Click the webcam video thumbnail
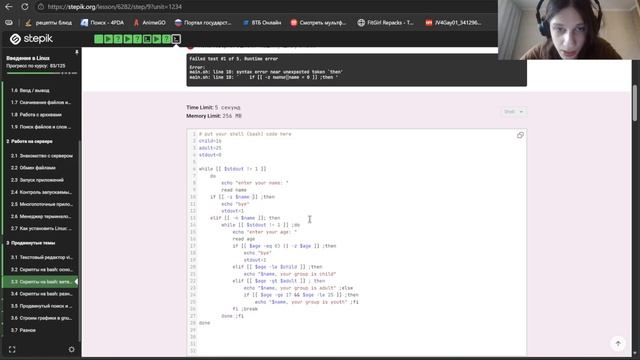 point(569,30)
